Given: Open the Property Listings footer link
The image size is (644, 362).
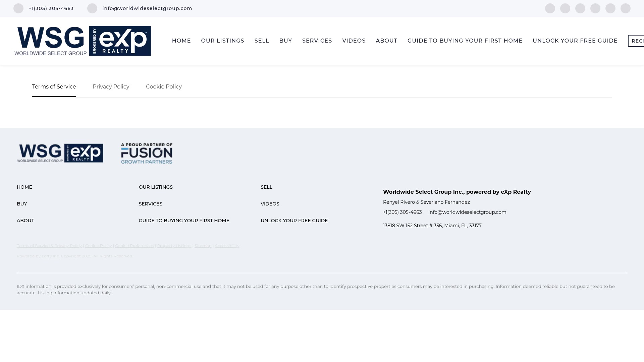Looking at the screenshot, I should tap(174, 246).
